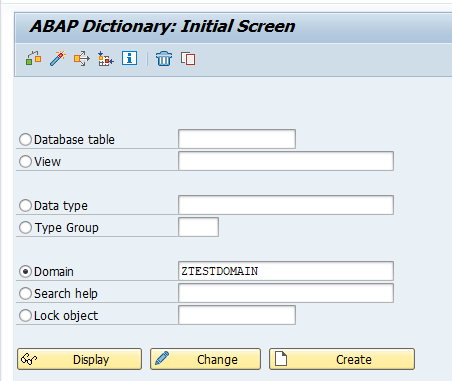The width and height of the screenshot is (452, 381).
Task: Click the Create button
Action: point(342,359)
